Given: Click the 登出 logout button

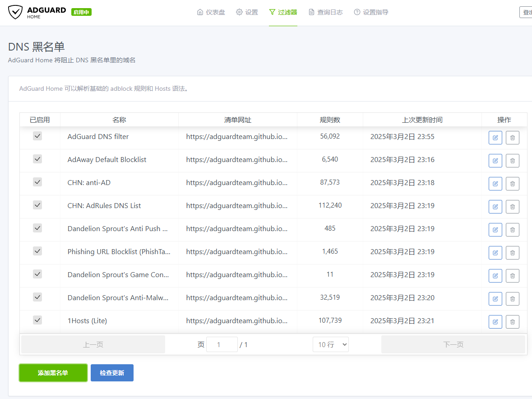Looking at the screenshot, I should [x=526, y=12].
